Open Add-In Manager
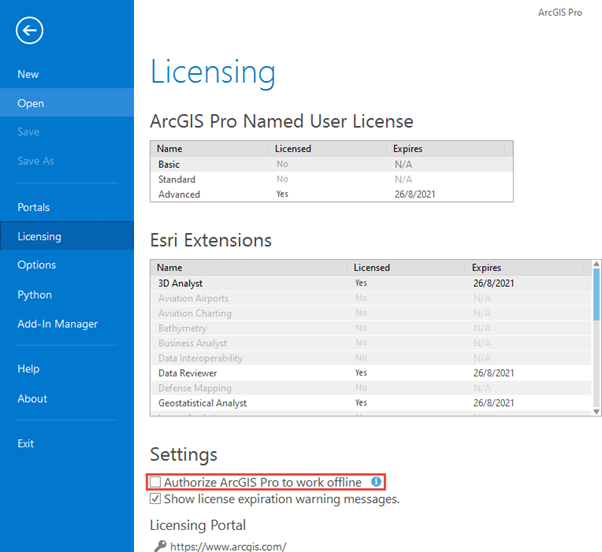Image resolution: width=602 pixels, height=552 pixels. (x=67, y=324)
